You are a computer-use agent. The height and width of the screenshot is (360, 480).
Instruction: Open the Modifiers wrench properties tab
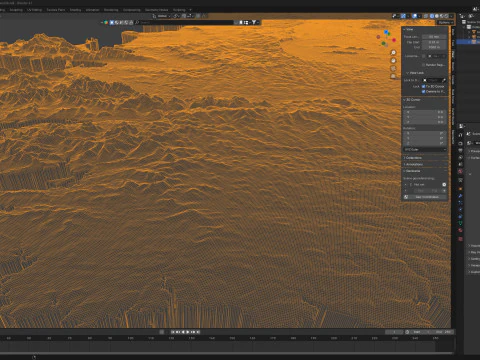click(460, 196)
